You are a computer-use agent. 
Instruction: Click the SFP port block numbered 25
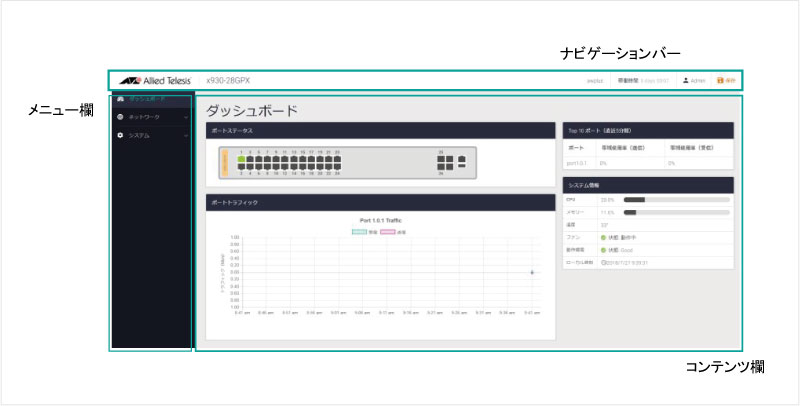coord(441,160)
